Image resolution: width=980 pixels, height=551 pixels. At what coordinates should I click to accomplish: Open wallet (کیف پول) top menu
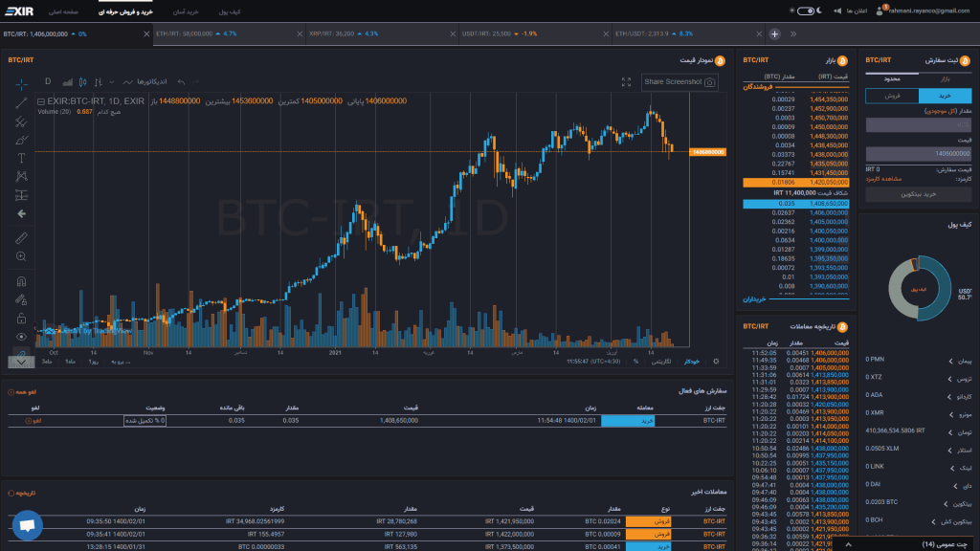[230, 11]
